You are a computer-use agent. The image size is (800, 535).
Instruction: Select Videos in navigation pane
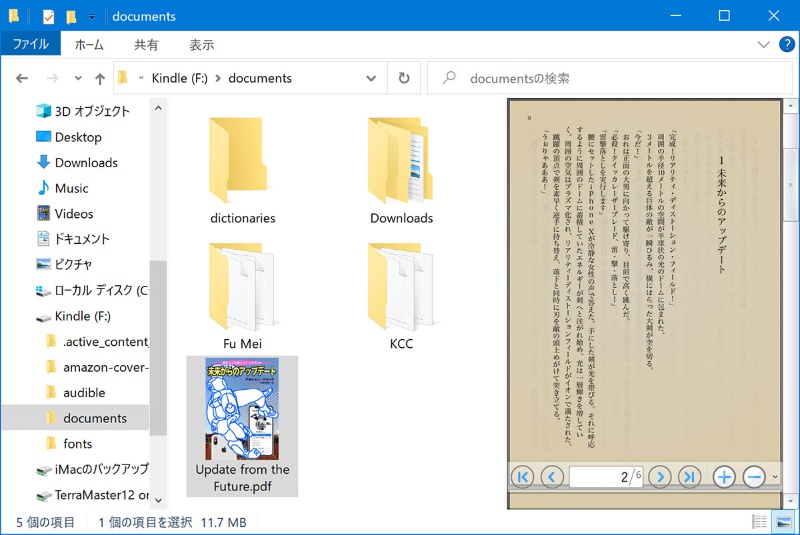point(65,213)
